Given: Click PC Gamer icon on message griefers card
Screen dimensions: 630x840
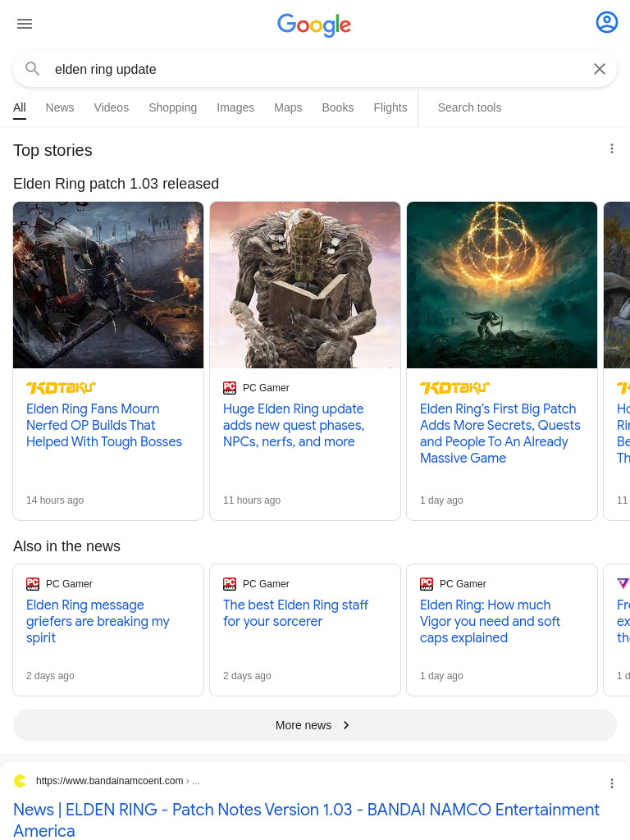Looking at the screenshot, I should [x=33, y=583].
